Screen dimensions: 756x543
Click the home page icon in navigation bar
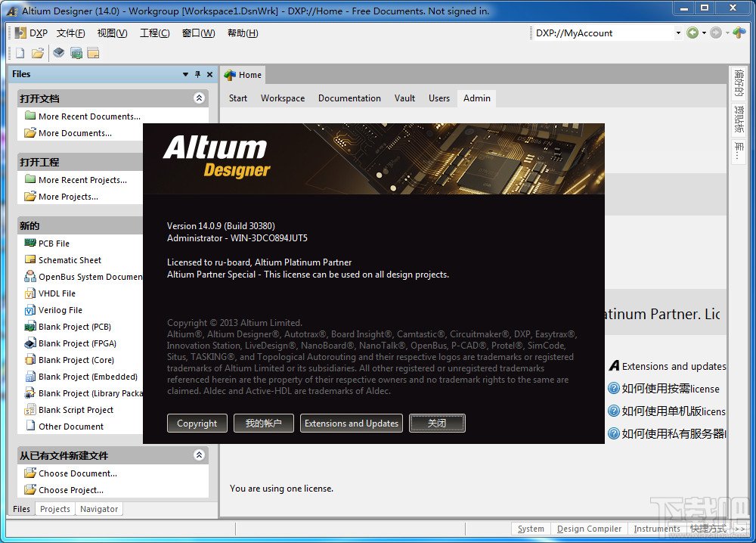[x=739, y=33]
